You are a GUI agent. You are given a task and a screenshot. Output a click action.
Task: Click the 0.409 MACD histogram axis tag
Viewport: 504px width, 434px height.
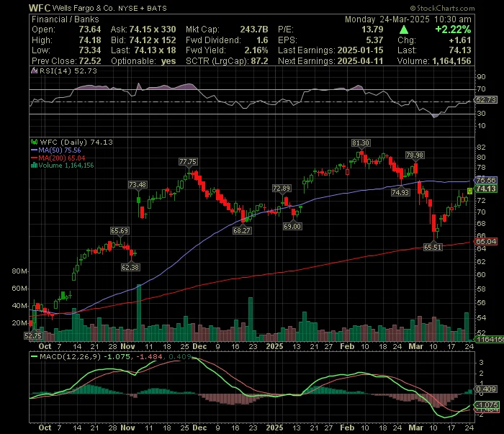[486, 389]
